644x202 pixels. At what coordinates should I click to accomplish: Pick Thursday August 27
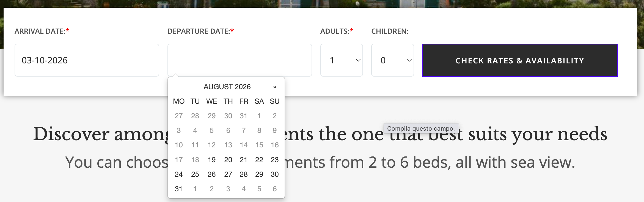(x=228, y=174)
